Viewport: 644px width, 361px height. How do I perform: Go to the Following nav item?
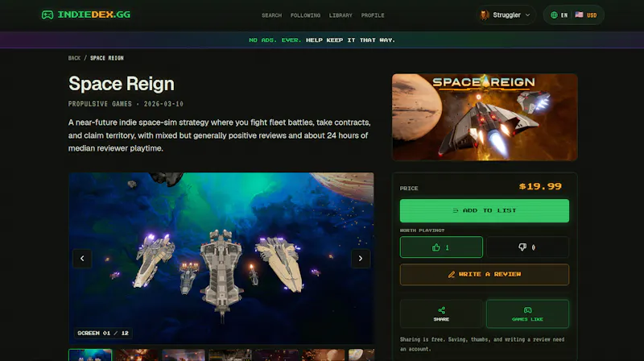tap(305, 15)
